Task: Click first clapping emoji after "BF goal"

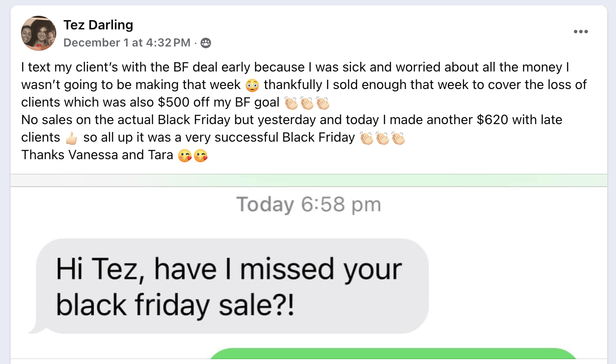Action: pyautogui.click(x=292, y=103)
